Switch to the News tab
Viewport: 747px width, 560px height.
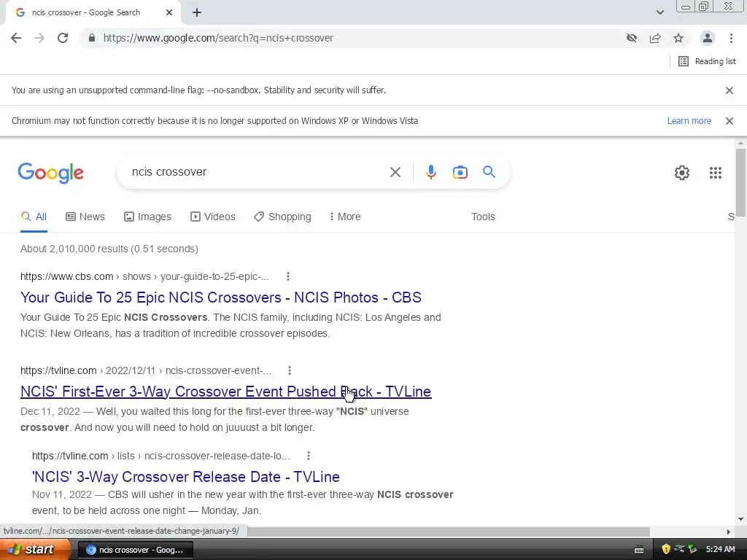click(x=85, y=217)
